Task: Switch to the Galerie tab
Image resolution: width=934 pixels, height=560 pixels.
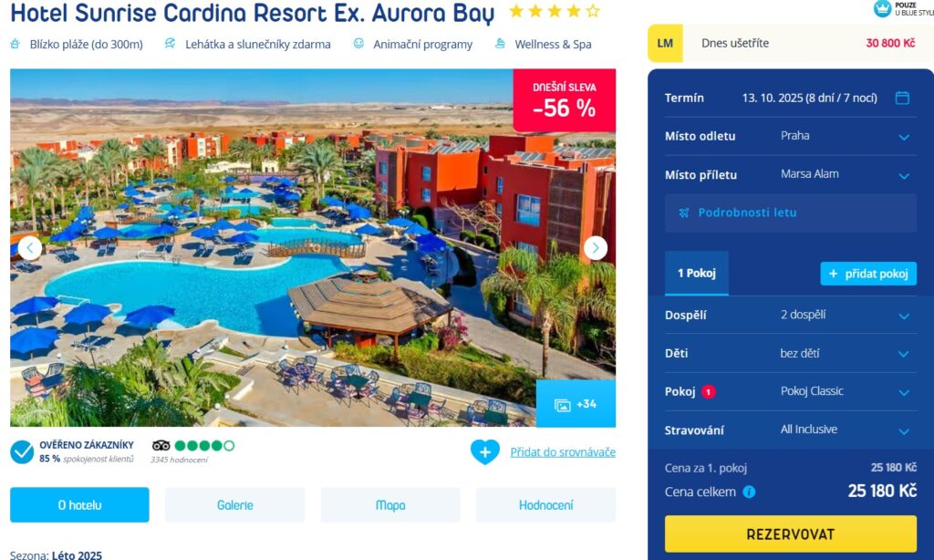Action: (234, 505)
